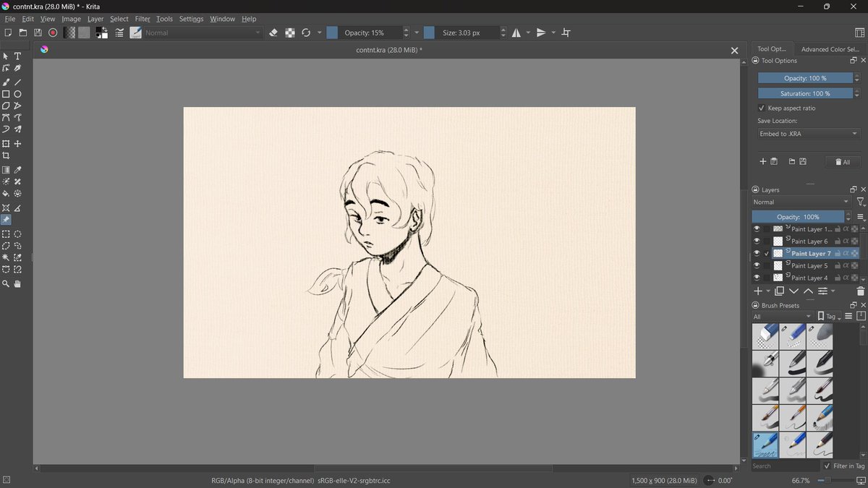Click the Tag button in Brush Presets

[827, 316]
